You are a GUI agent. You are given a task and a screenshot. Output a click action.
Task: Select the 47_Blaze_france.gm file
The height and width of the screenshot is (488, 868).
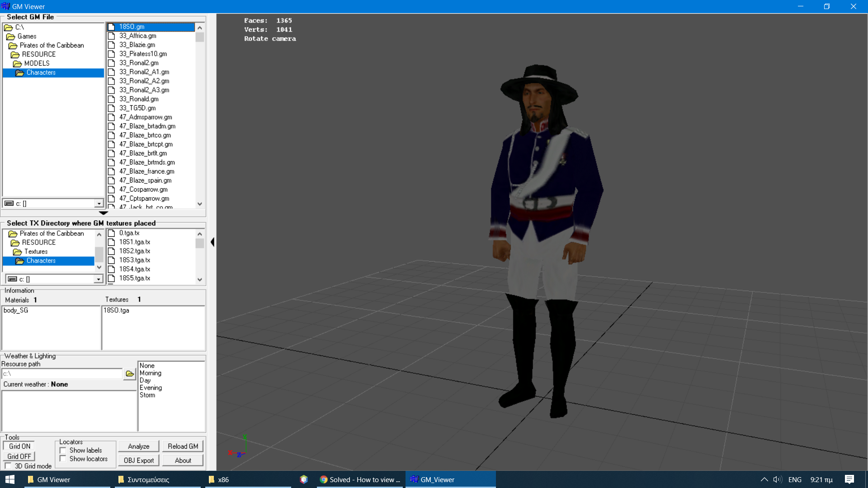coord(146,171)
